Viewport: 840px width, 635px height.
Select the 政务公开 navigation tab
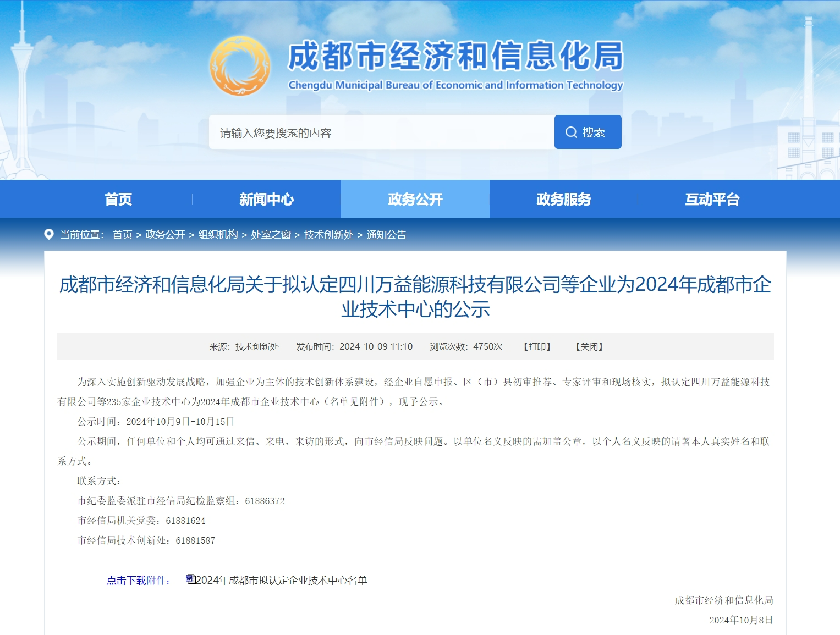[x=415, y=199]
